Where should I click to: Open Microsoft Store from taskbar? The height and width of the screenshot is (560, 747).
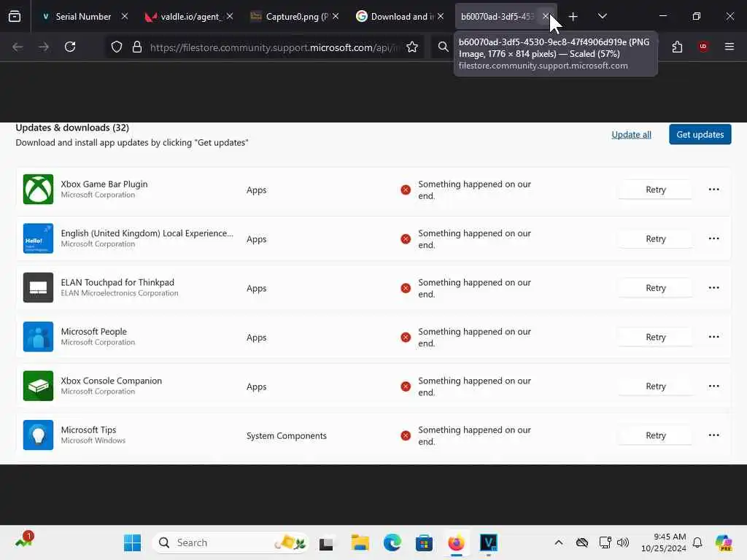(424, 542)
